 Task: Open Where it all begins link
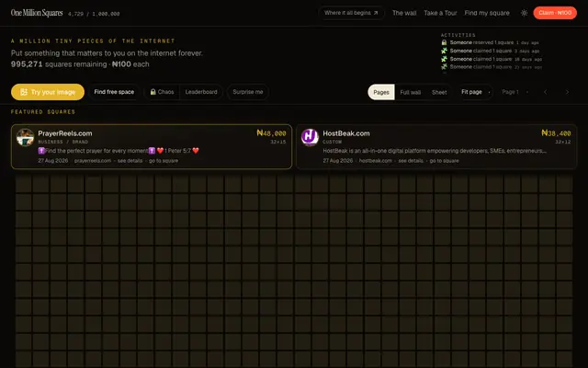pos(351,13)
